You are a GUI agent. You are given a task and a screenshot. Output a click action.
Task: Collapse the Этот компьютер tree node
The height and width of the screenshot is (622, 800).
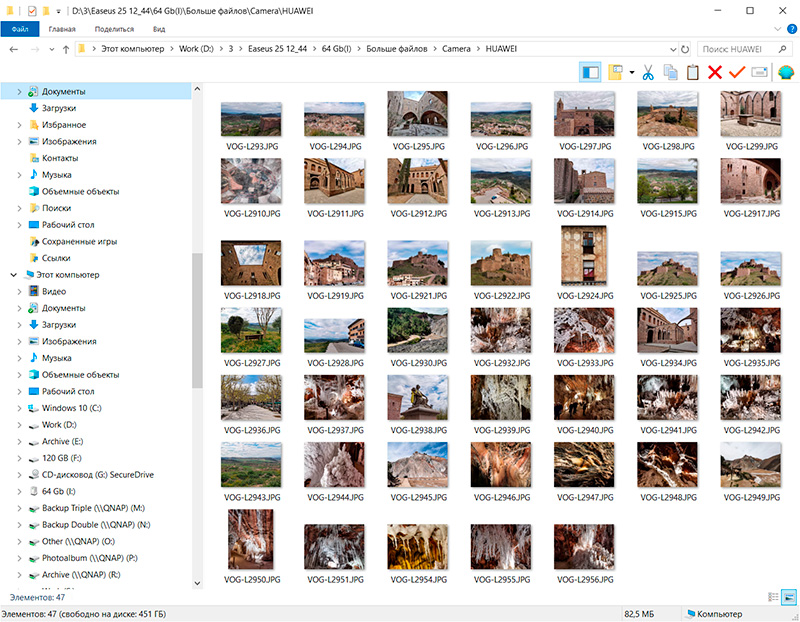point(13,275)
